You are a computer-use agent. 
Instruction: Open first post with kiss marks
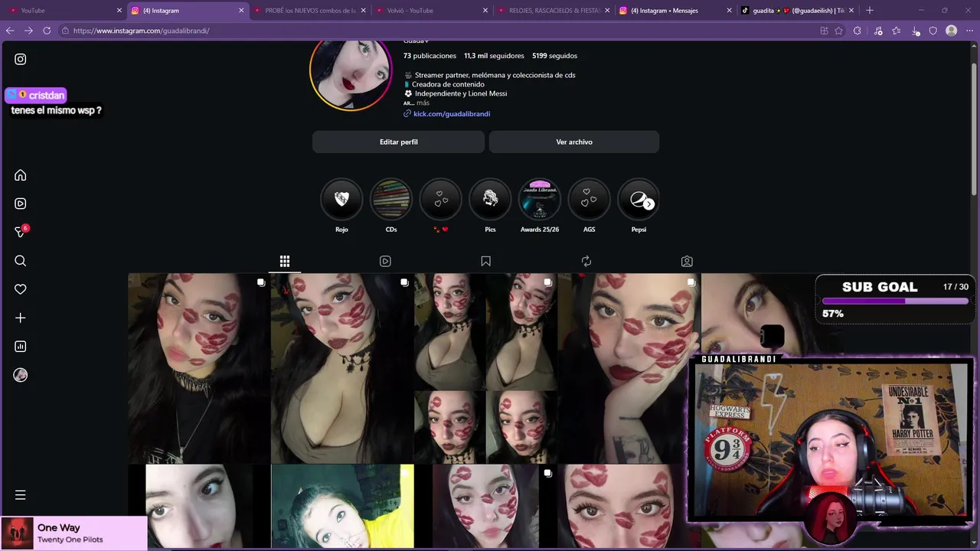[x=198, y=368]
